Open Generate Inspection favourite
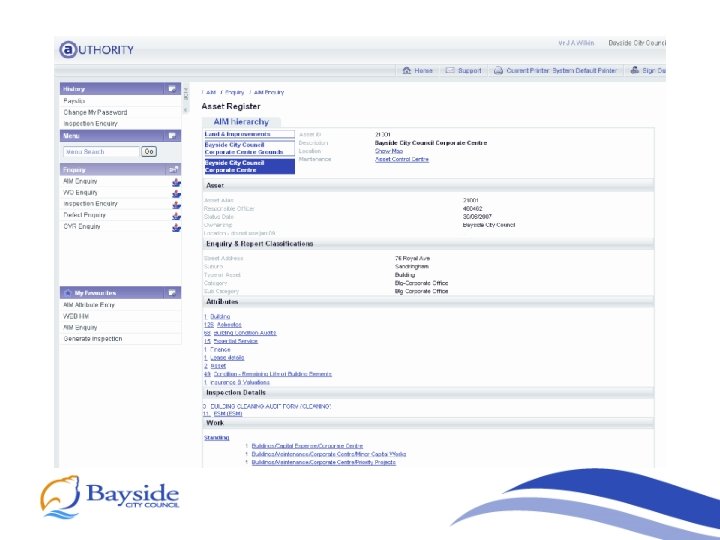Image resolution: width=720 pixels, height=540 pixels. point(93,338)
